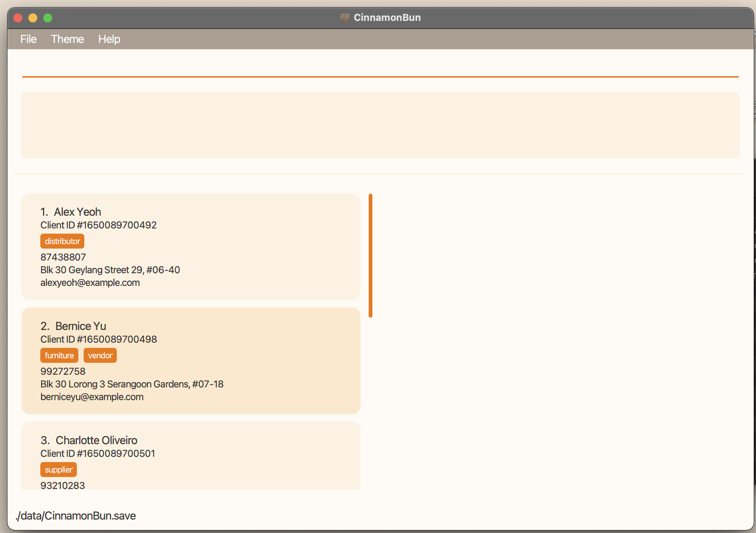Click the furniture tag on Bernice Yu
Screen dimensions: 756x533
pyautogui.click(x=59, y=356)
